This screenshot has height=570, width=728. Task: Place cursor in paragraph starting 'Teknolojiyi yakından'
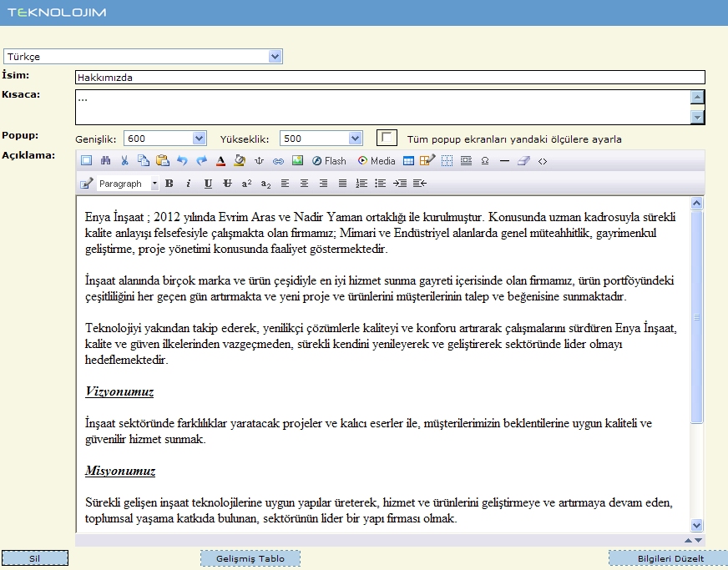pos(381,344)
